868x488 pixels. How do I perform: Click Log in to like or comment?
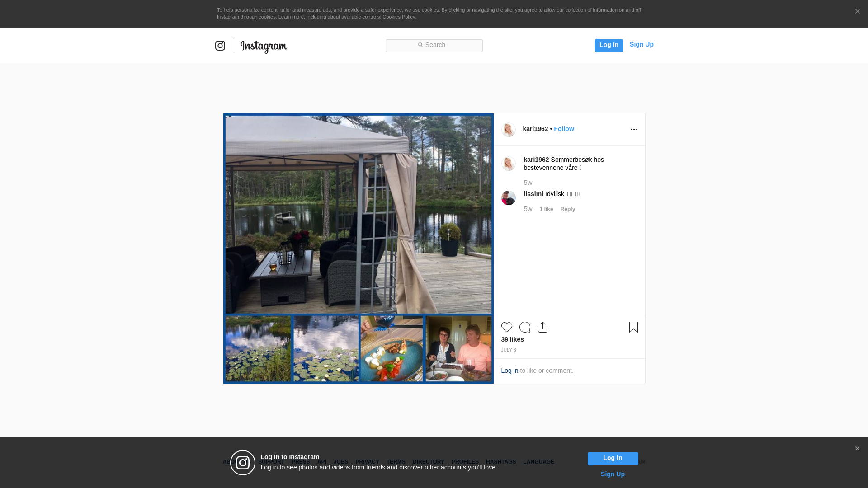509,371
